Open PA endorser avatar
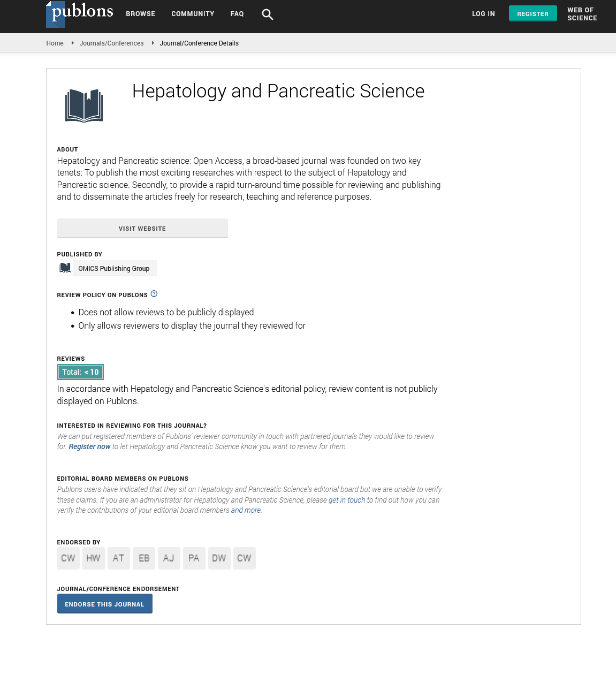 194,558
